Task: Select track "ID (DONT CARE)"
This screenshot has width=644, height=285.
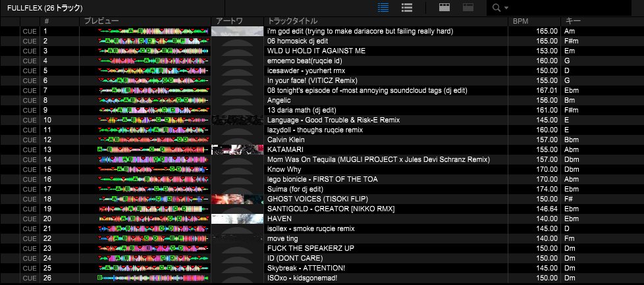Action: pos(295,258)
